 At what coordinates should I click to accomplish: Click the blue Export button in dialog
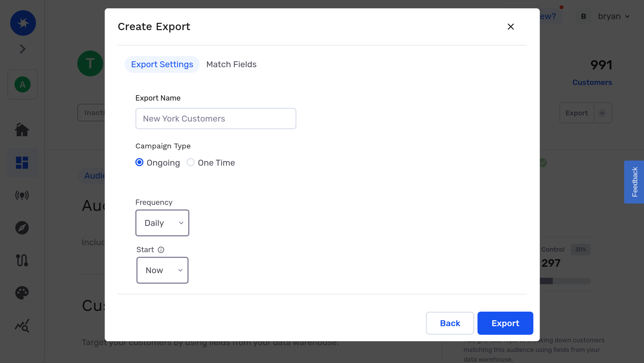[505, 323]
